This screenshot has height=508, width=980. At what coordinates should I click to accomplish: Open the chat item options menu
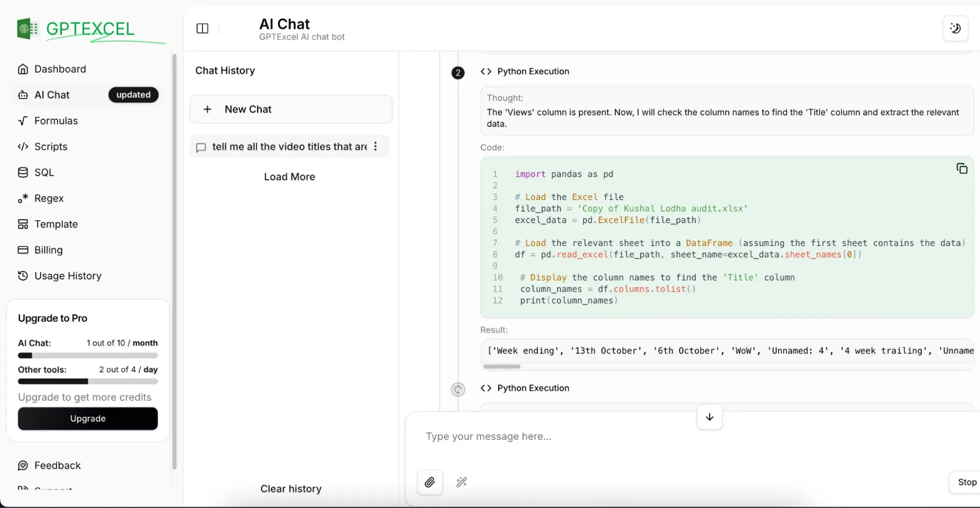(375, 146)
